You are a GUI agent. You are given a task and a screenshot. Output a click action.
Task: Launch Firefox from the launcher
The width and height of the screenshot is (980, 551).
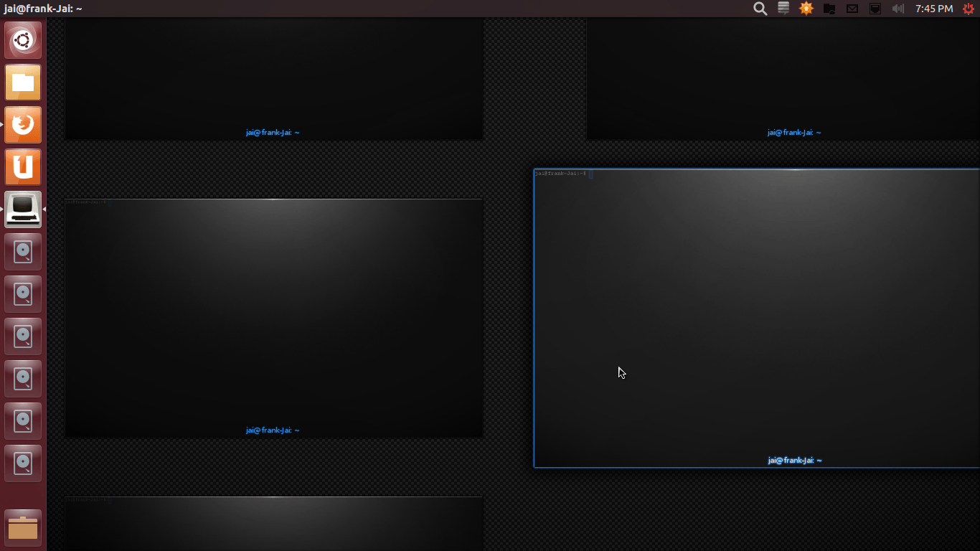23,125
